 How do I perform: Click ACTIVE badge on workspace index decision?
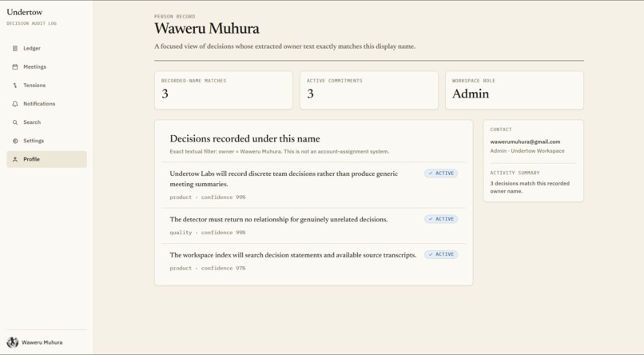click(441, 254)
